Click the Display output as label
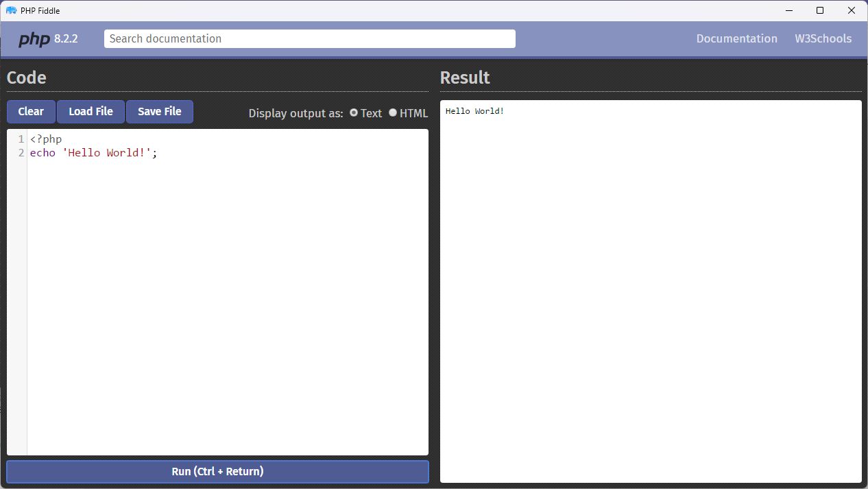This screenshot has width=868, height=489. (296, 113)
